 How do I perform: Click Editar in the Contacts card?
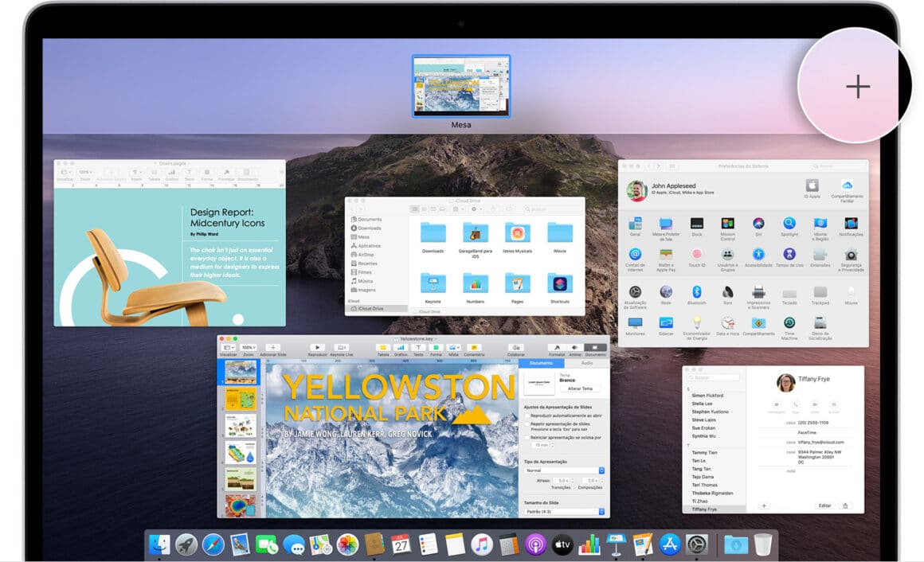(825, 505)
